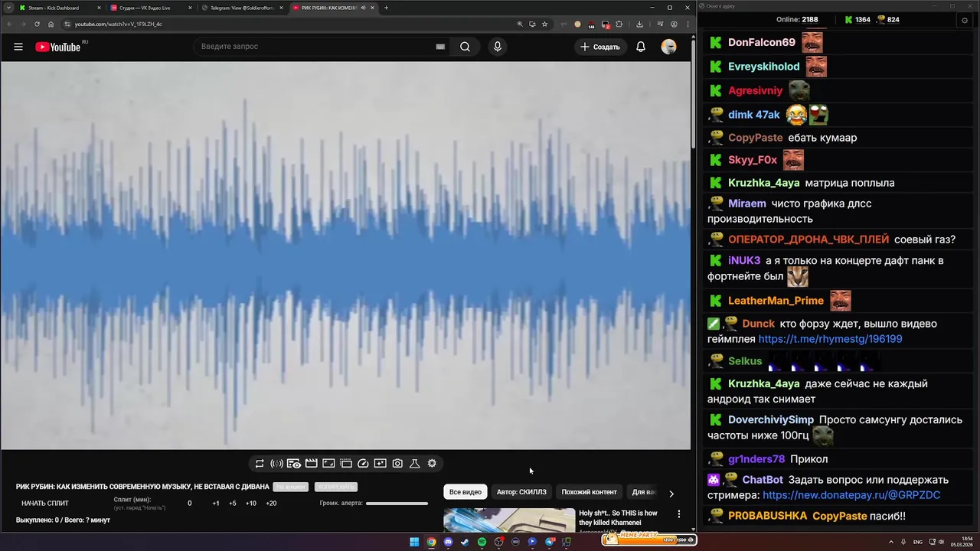The width and height of the screenshot is (980, 551).
Task: Open the on-screen keyboard in search box
Action: click(x=440, y=47)
